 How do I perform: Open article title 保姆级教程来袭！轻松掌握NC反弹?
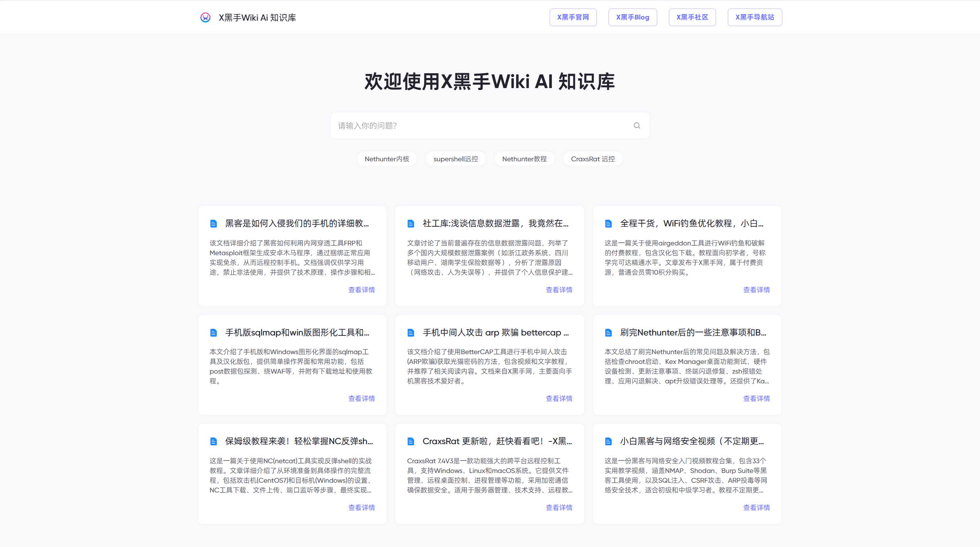pos(299,441)
